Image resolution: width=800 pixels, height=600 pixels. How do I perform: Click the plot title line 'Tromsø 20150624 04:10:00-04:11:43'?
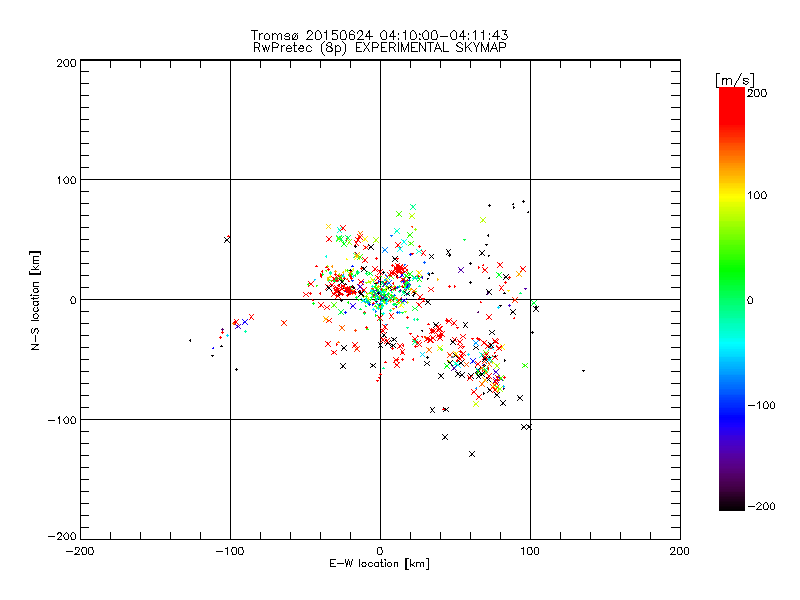379,35
